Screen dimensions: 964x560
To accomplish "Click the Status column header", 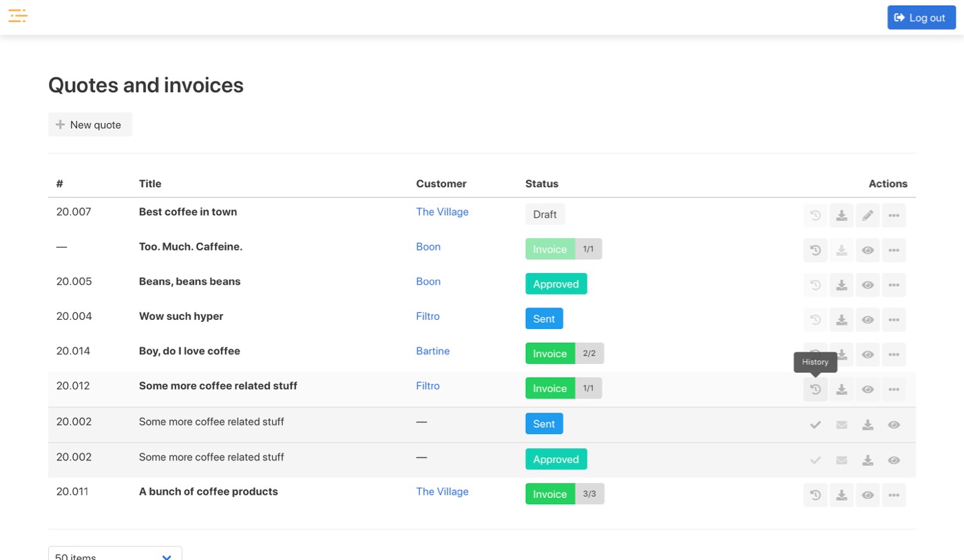I will [x=542, y=184].
